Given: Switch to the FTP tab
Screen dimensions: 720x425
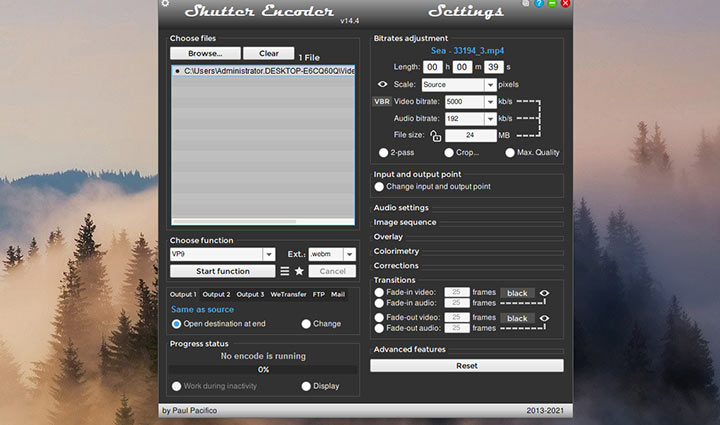Looking at the screenshot, I should coord(319,295).
